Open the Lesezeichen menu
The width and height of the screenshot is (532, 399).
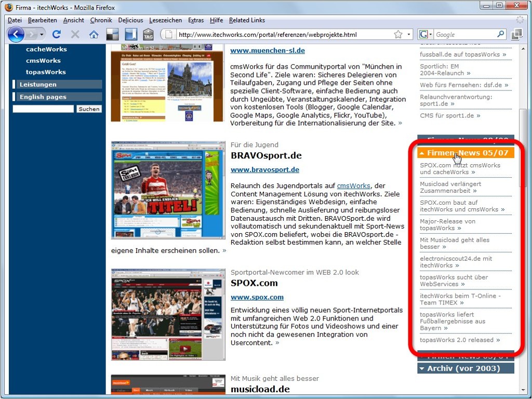[166, 20]
